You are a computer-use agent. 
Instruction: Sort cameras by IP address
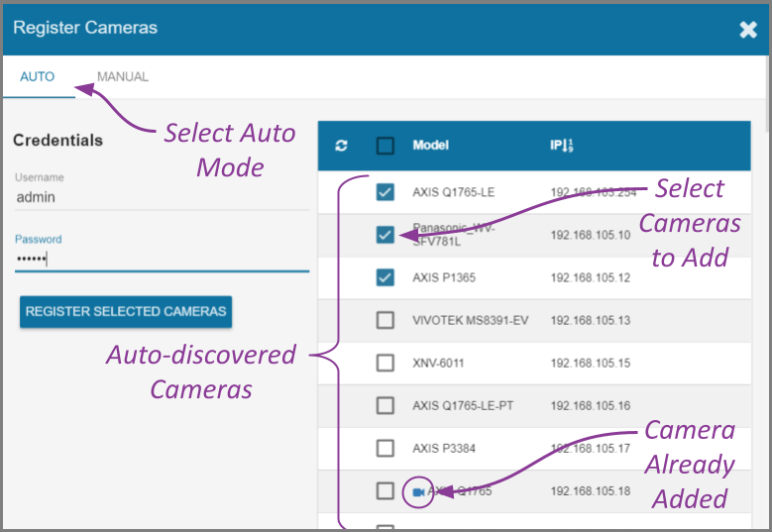point(562,146)
